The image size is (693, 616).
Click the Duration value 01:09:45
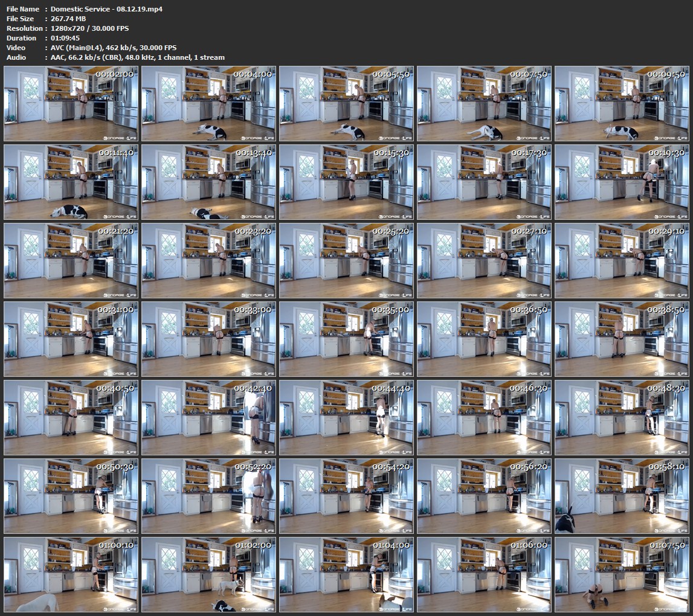[x=65, y=38]
